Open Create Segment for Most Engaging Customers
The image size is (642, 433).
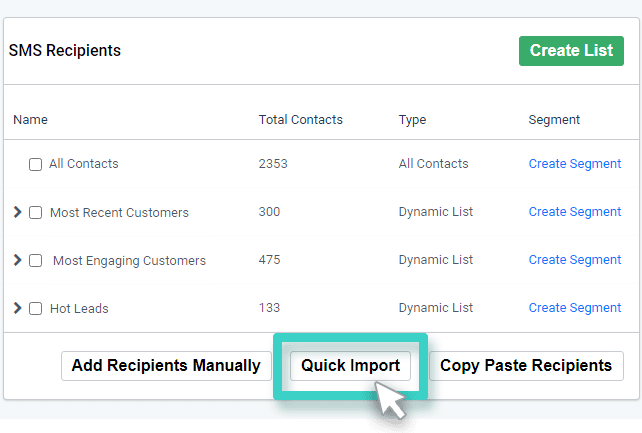[x=575, y=259]
